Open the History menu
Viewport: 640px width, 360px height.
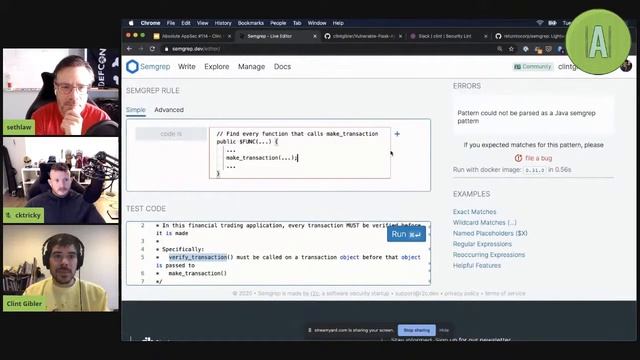[223, 23]
